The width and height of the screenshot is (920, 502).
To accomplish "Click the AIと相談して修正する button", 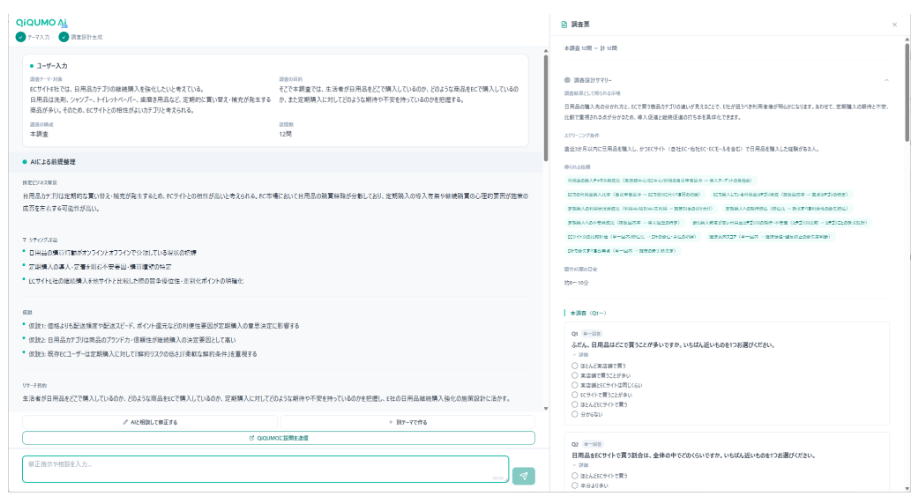I will click(150, 422).
